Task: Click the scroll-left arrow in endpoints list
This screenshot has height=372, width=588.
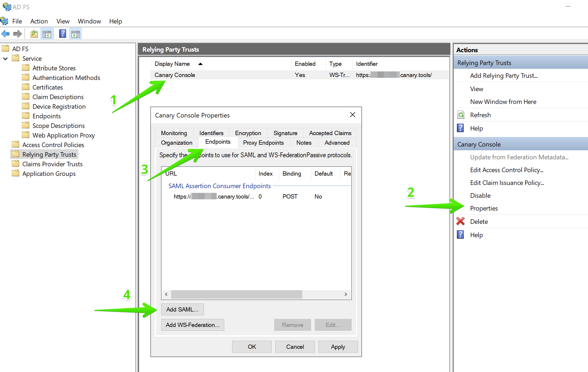Action: pos(166,294)
